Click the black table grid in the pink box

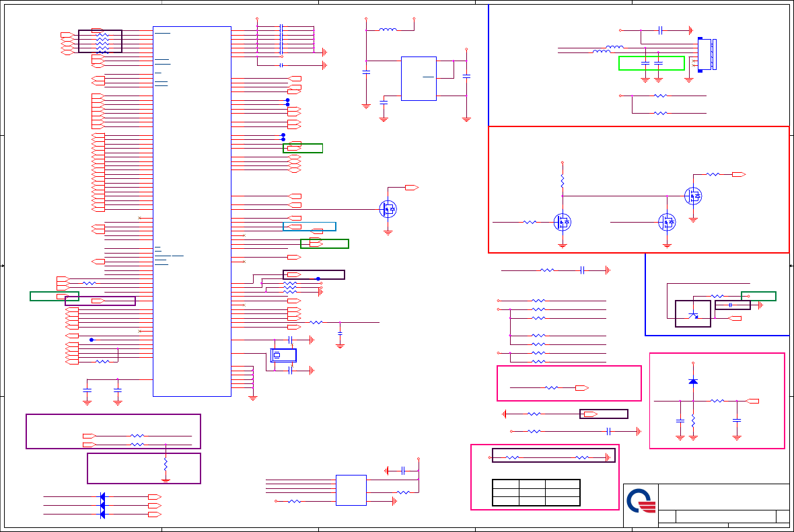click(x=536, y=492)
